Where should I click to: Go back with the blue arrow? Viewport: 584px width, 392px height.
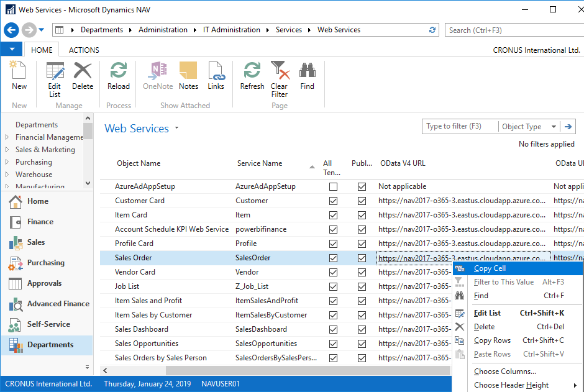(x=11, y=30)
